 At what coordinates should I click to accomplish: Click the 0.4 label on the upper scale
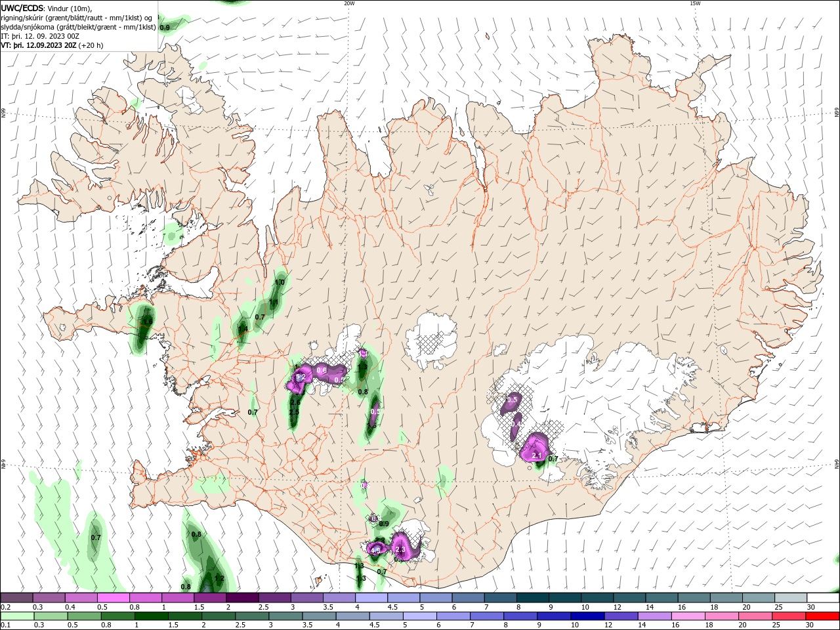pyautogui.click(x=70, y=608)
